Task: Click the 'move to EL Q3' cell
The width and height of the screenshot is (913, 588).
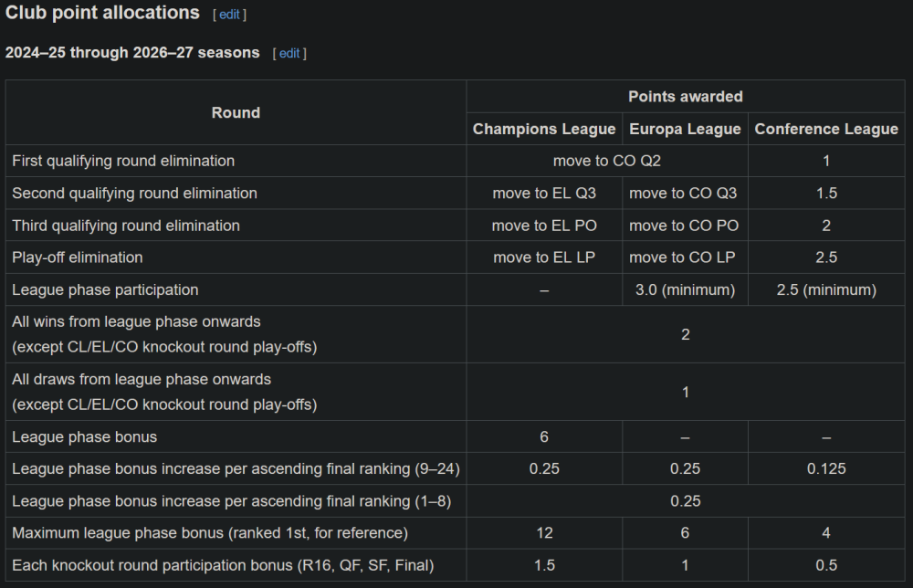Action: pos(544,194)
